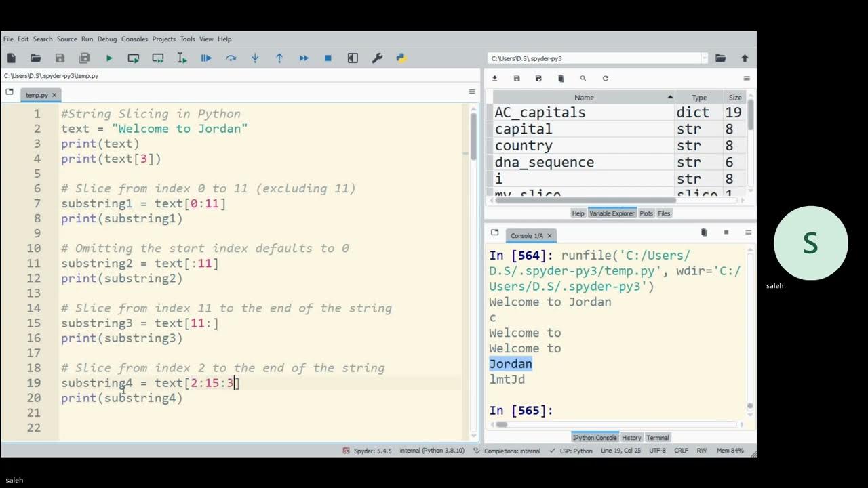Create a new file with the toolbar icon
The height and width of the screenshot is (488, 868).
pyautogui.click(x=12, y=58)
